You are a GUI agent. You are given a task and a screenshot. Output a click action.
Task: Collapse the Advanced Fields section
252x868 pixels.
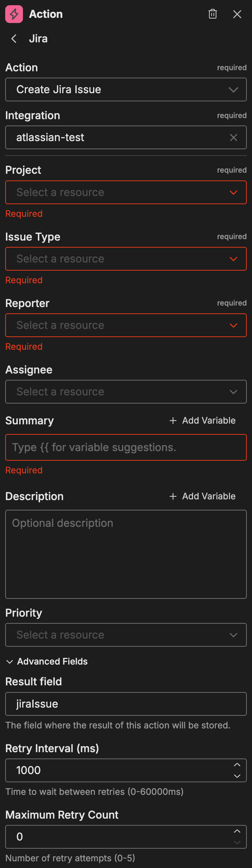click(x=47, y=662)
